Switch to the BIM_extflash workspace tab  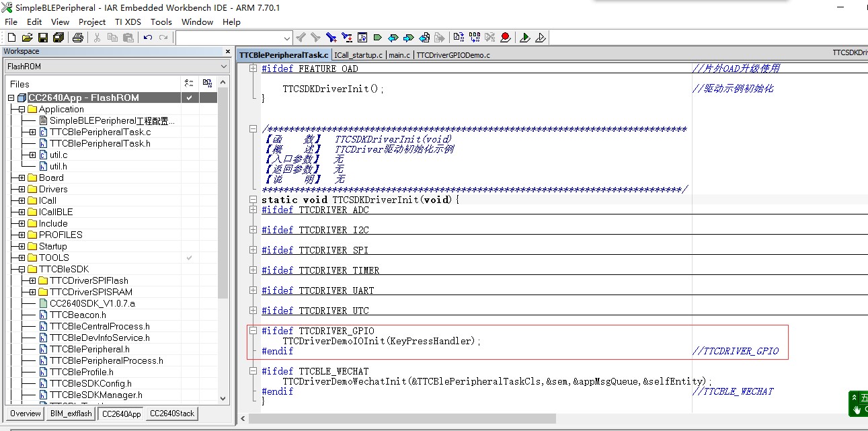[71, 414]
